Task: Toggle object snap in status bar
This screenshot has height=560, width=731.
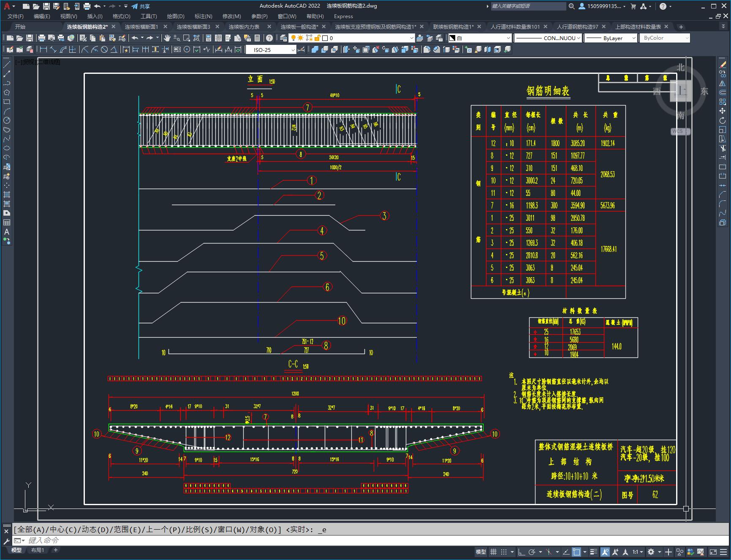Action: coord(576,552)
